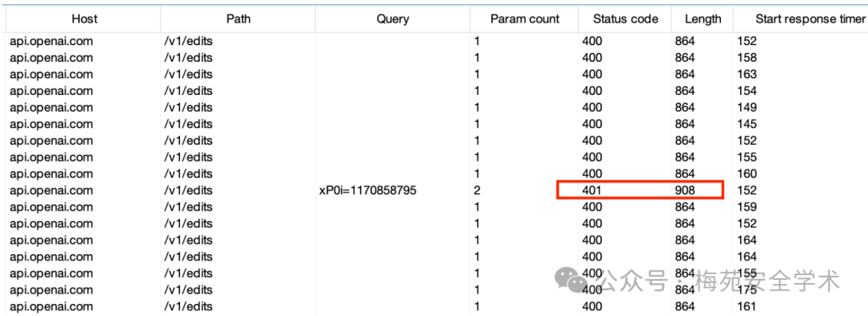
Task: Click status 400 in the 154 timer row
Action: click(592, 91)
